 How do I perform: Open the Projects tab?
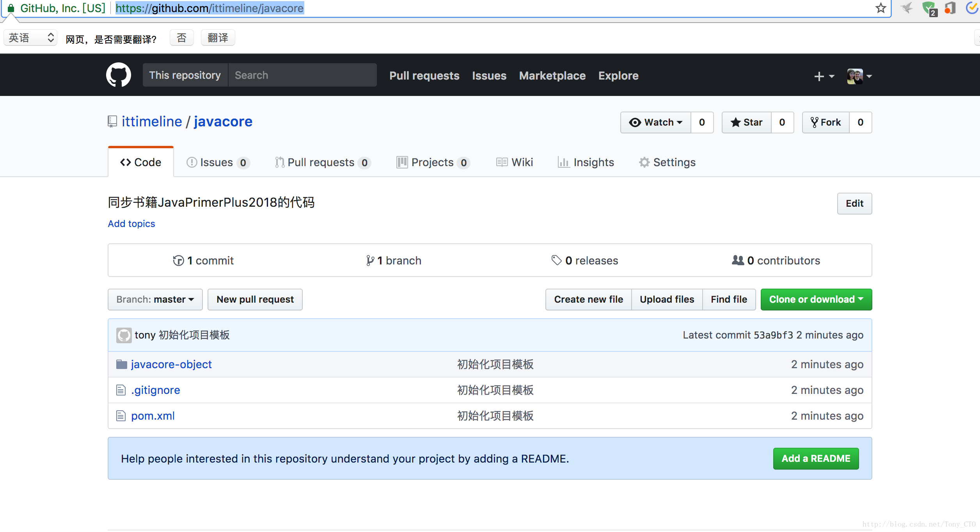[433, 162]
